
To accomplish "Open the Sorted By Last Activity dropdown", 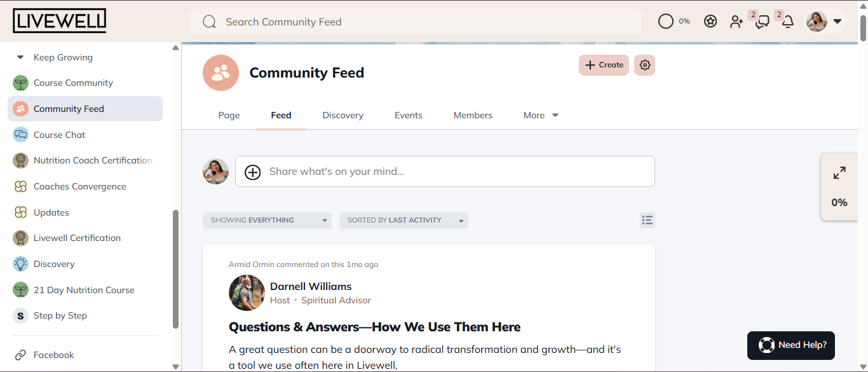I will (403, 220).
